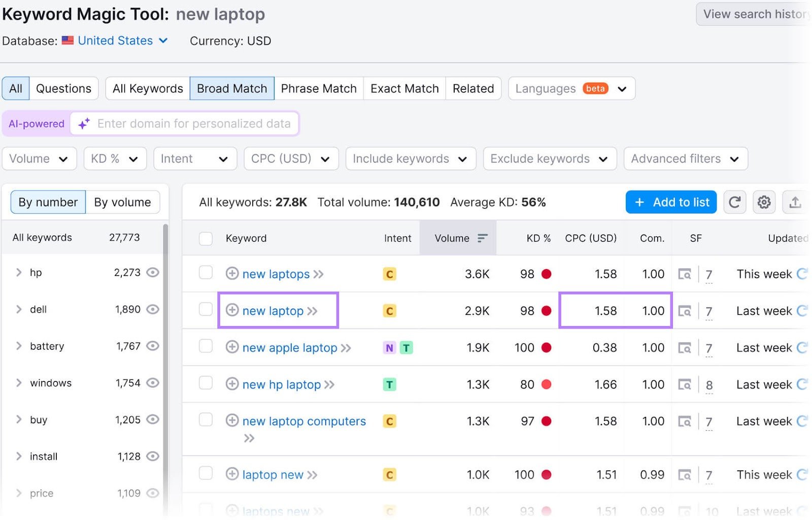Tick the select-all checkbox in table header
The image size is (812, 520).
pos(206,238)
